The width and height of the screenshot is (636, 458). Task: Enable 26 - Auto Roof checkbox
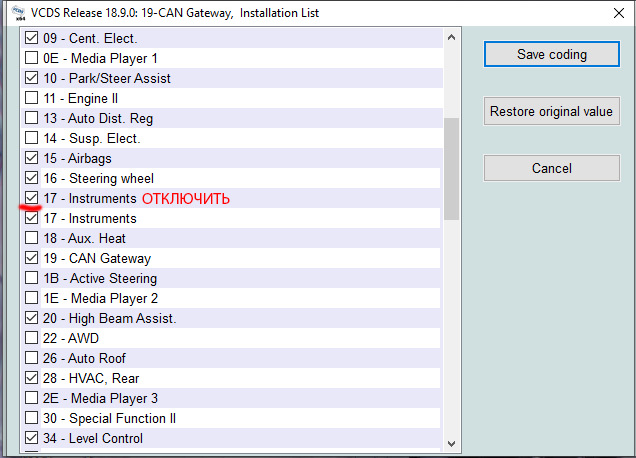coord(31,358)
